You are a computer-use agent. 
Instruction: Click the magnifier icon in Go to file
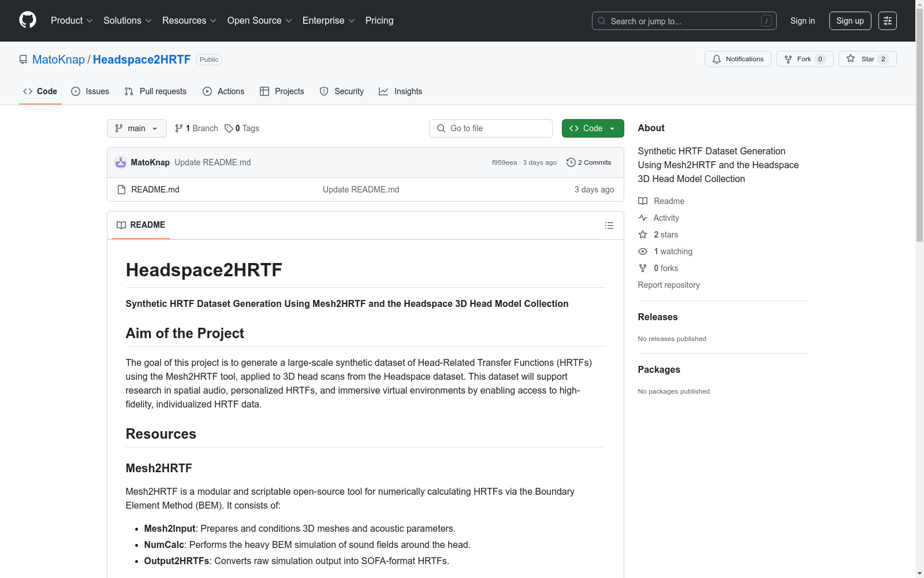(441, 128)
